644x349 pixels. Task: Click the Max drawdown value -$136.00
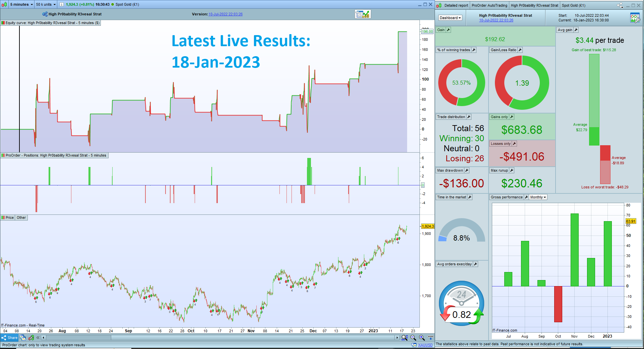(x=461, y=183)
